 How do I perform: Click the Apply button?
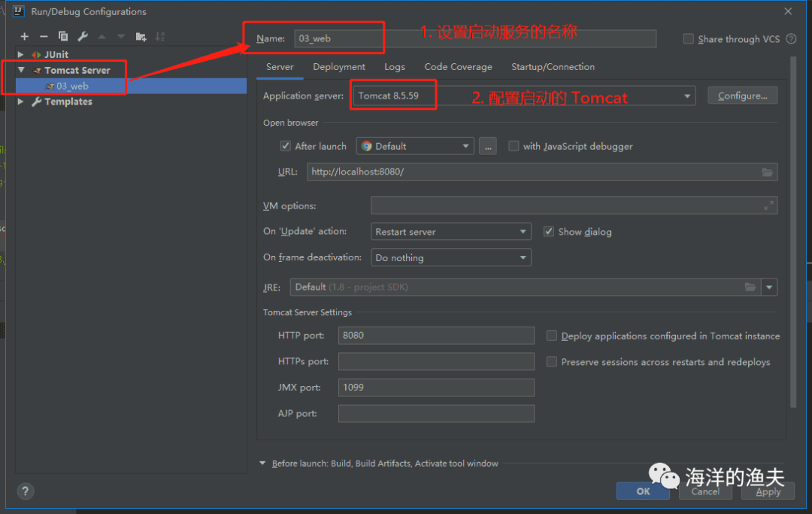tap(768, 491)
